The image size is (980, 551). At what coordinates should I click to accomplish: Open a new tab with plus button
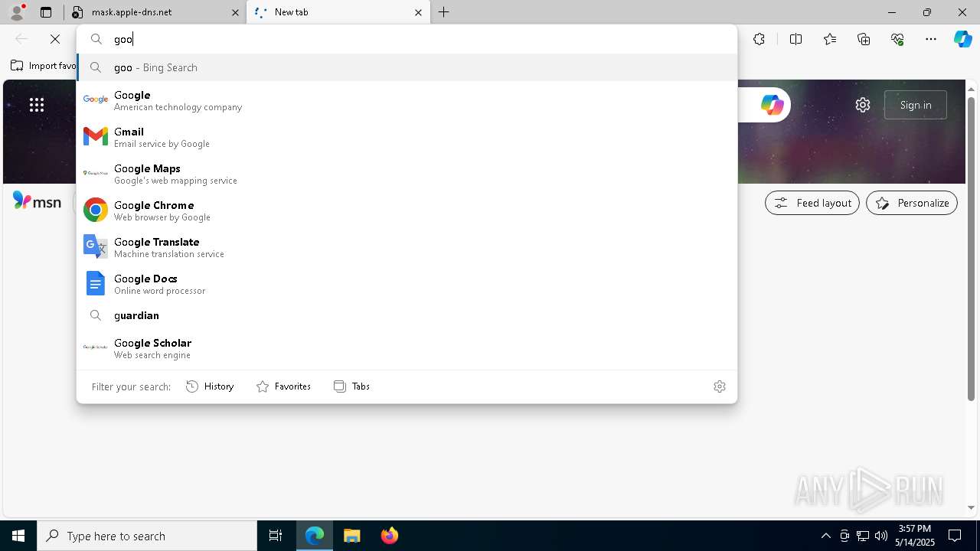point(444,12)
